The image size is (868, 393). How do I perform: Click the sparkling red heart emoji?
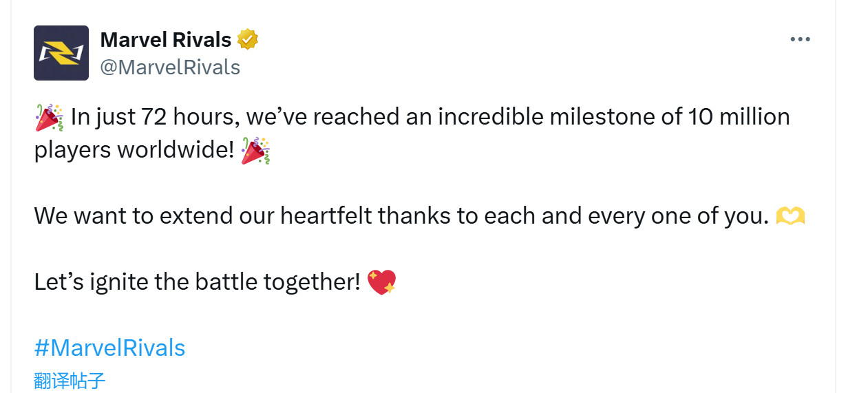pyautogui.click(x=381, y=282)
